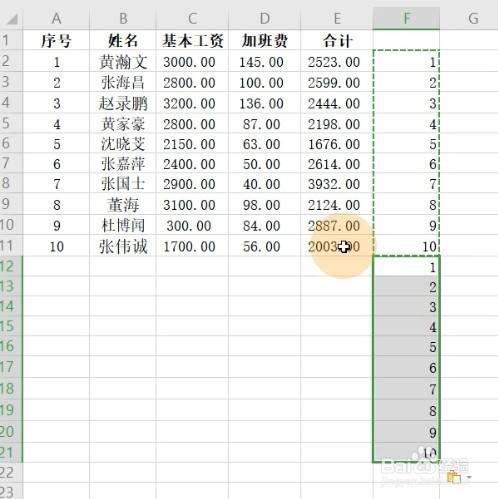Viewport: 498px width, 499px height.
Task: Click the total cell 2198.00
Action: pos(337,124)
